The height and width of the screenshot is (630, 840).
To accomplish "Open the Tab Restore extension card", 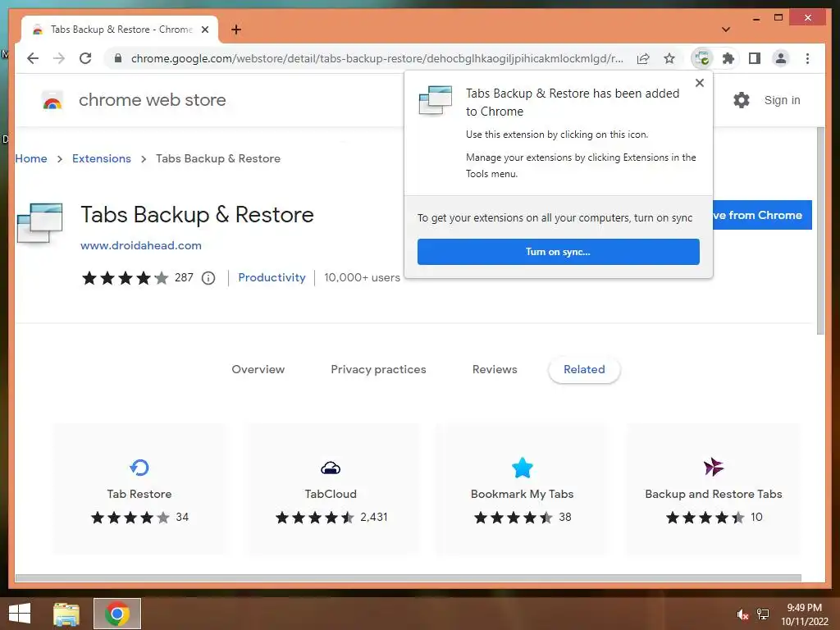I will pos(139,489).
